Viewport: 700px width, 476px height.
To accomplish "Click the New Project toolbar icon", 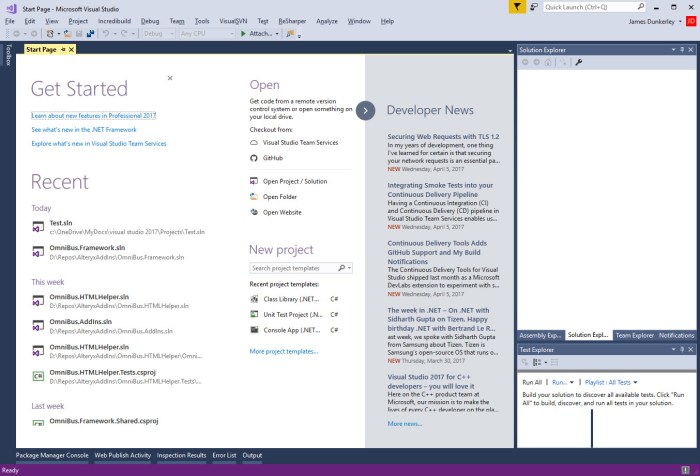I will 50,33.
